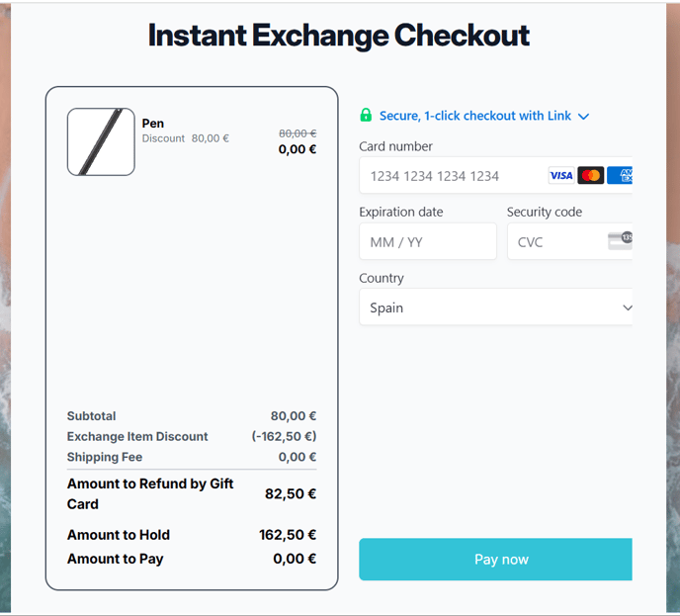The image size is (680, 616).
Task: Open the Country dropdown showing Spain
Action: point(495,307)
